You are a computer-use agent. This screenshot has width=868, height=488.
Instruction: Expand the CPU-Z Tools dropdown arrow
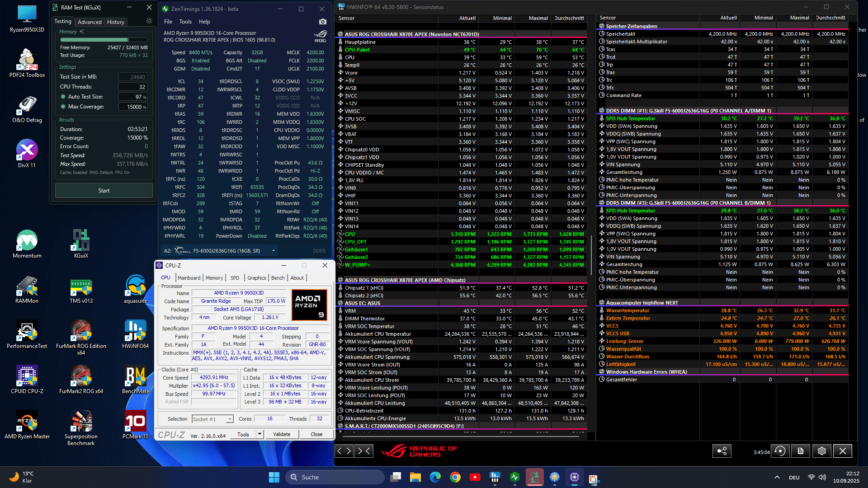click(259, 434)
